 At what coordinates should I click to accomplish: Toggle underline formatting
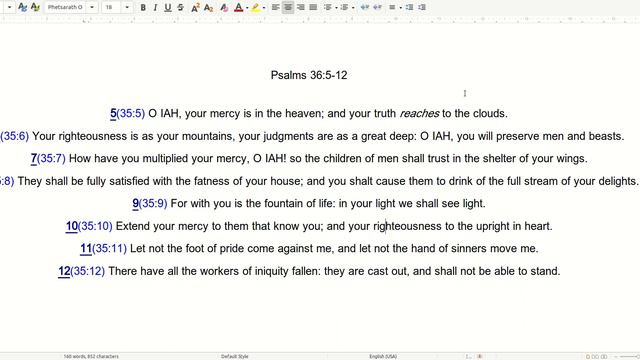167,7
